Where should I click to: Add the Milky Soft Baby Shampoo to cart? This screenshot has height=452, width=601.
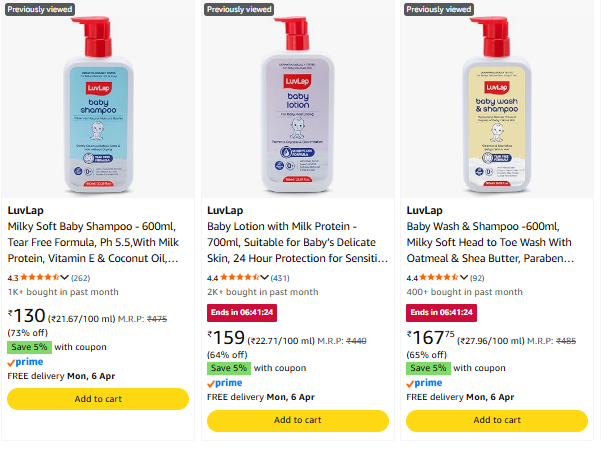click(x=98, y=399)
